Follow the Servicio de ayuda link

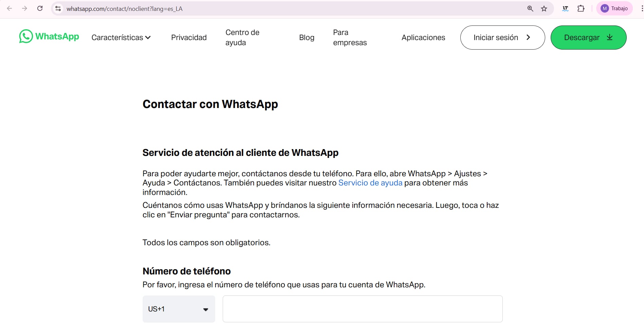(x=370, y=183)
